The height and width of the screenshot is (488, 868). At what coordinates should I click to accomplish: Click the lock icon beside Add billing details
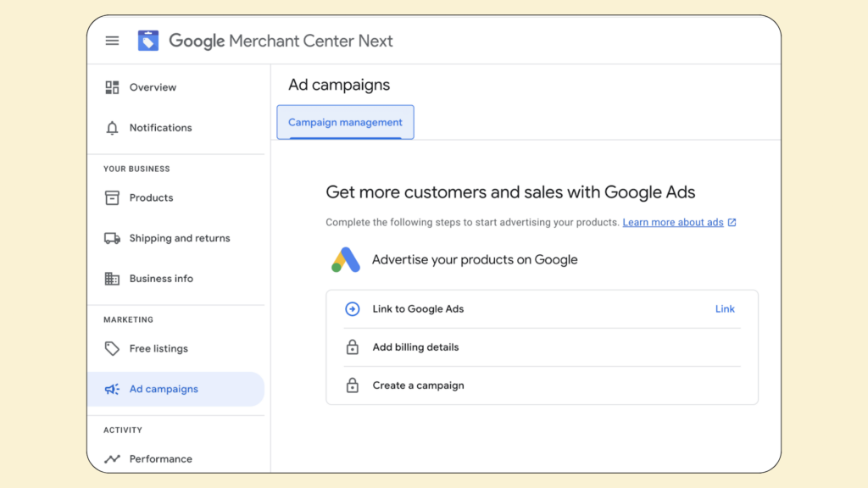(x=352, y=347)
